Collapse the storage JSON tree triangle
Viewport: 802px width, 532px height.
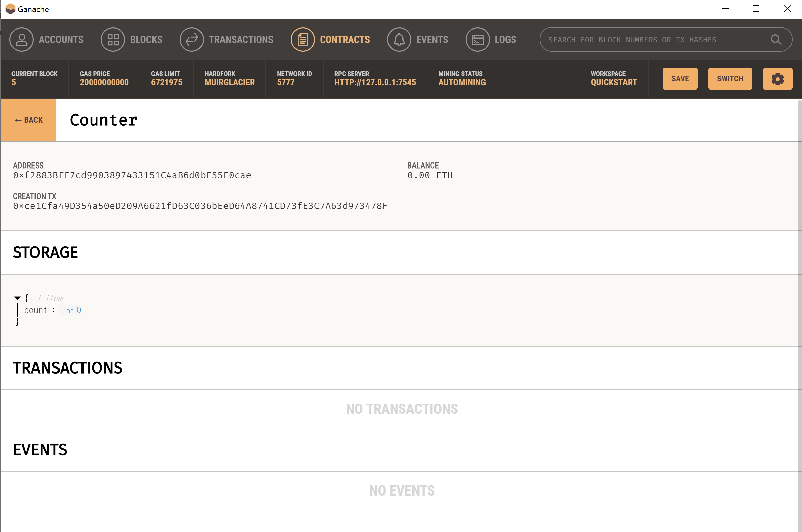tap(17, 298)
